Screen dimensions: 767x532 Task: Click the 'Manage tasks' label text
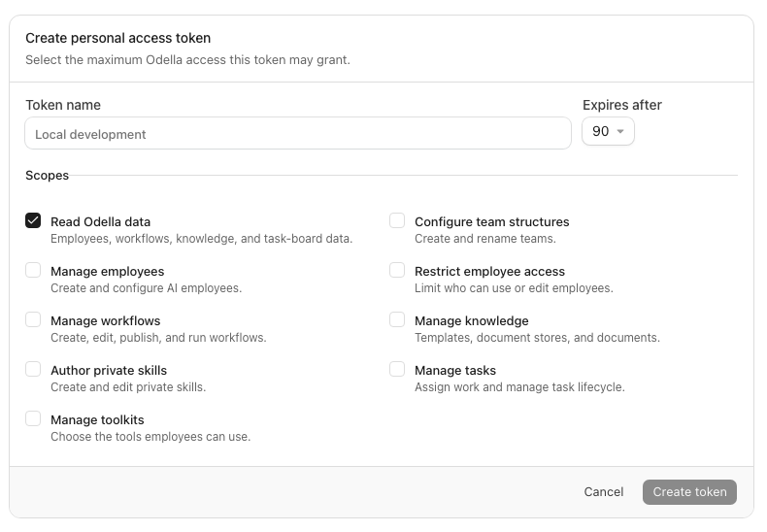tap(455, 370)
